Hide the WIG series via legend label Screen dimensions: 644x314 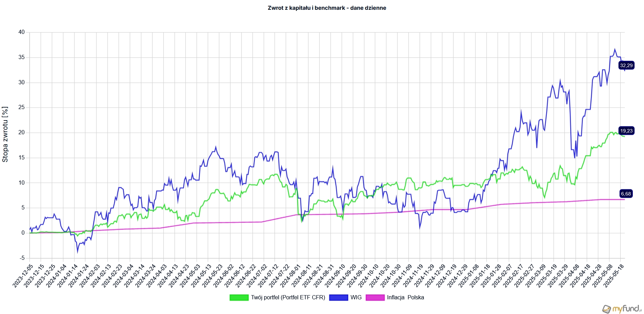[x=356, y=298]
